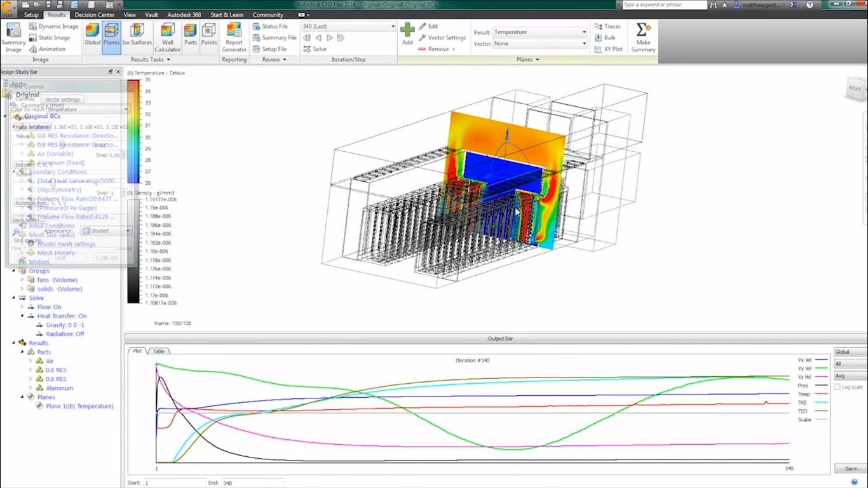This screenshot has height=488, width=868.
Task: Click the ViewCube in the viewport
Action: [855, 89]
